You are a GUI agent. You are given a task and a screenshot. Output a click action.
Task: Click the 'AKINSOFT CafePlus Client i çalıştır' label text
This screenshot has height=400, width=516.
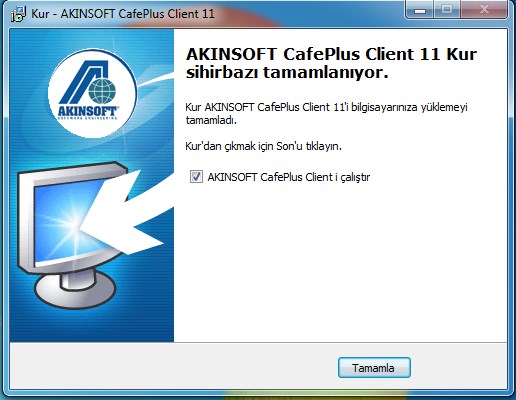pyautogui.click(x=289, y=177)
